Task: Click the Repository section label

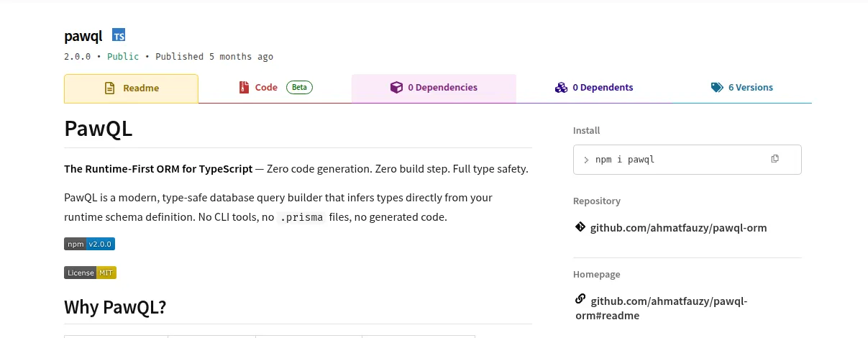Action: 597,201
